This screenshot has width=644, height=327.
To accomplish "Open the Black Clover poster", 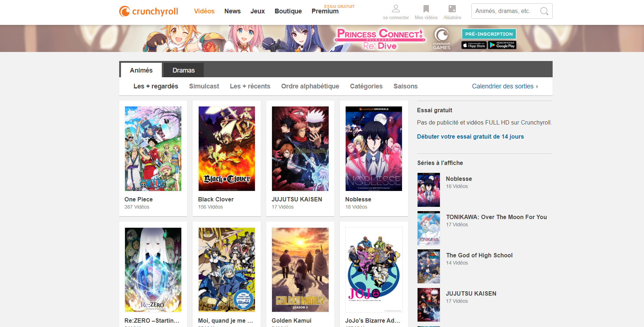I will point(226,149).
